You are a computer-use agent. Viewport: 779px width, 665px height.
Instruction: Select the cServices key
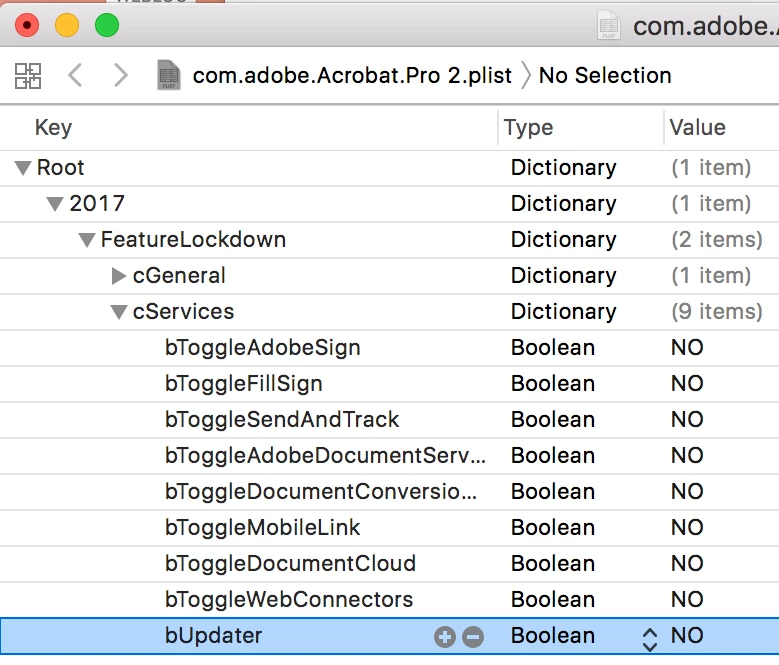(183, 312)
